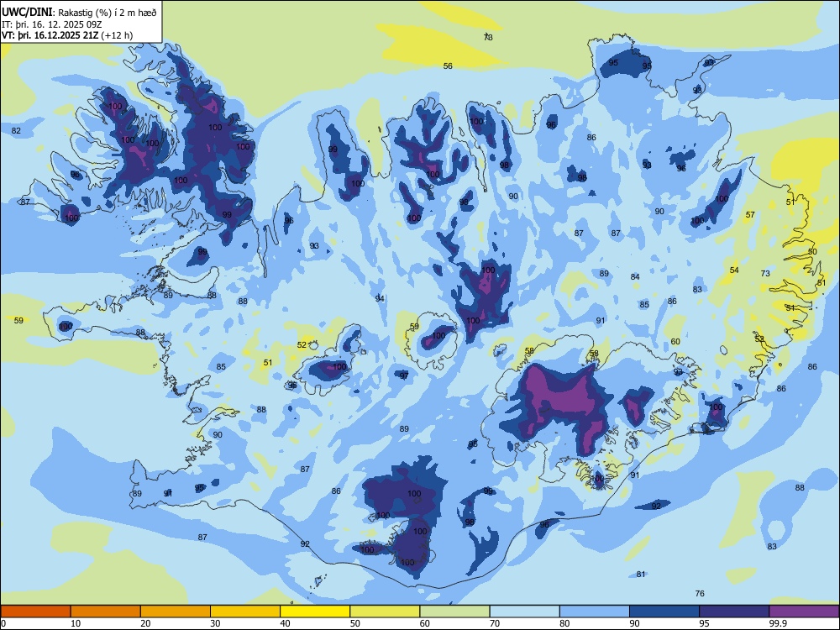Click the map value '81' in southeastern sea

point(641,575)
